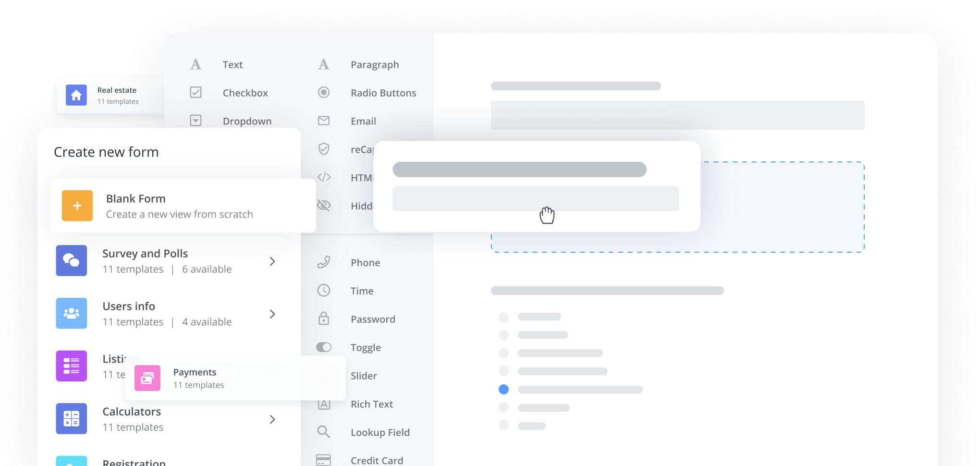The width and height of the screenshot is (980, 466).
Task: Expand the Survey and Polls category
Action: (x=272, y=261)
